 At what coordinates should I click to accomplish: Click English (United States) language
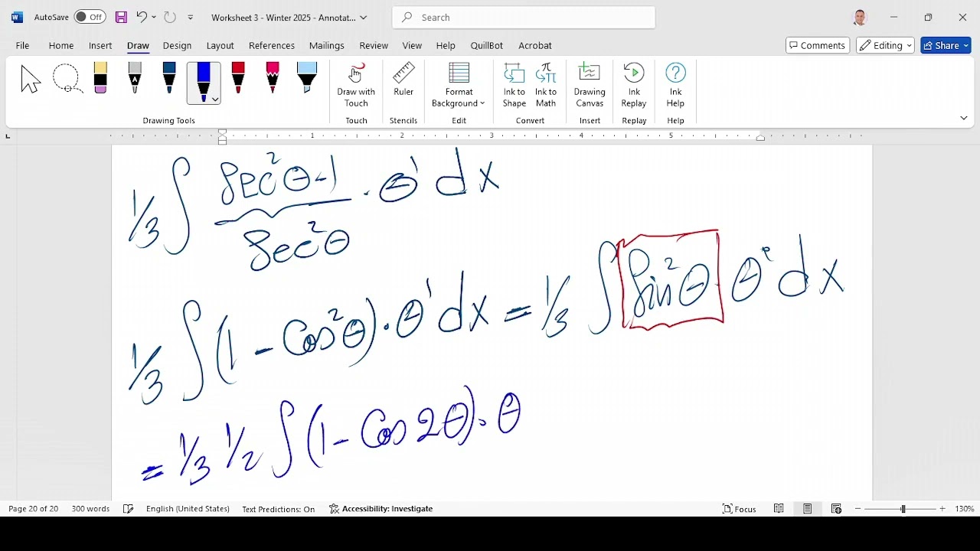(x=188, y=509)
